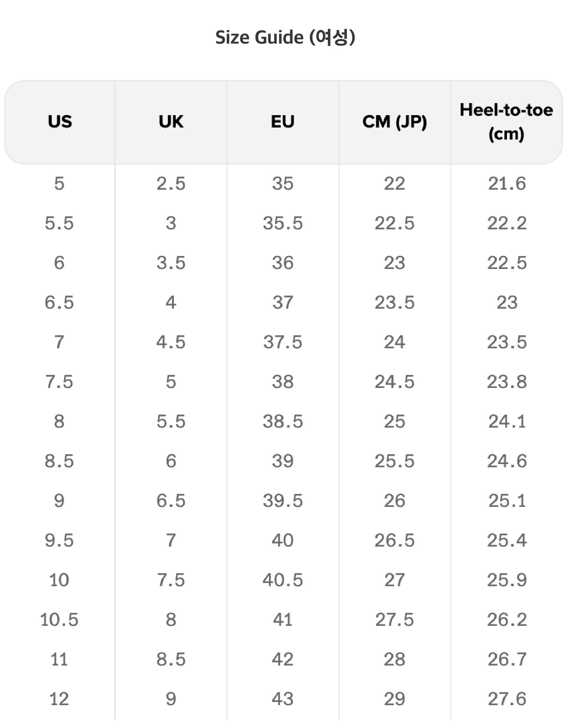The height and width of the screenshot is (728, 571).
Task: Select the CM (JP) value 29
Action: (x=395, y=699)
